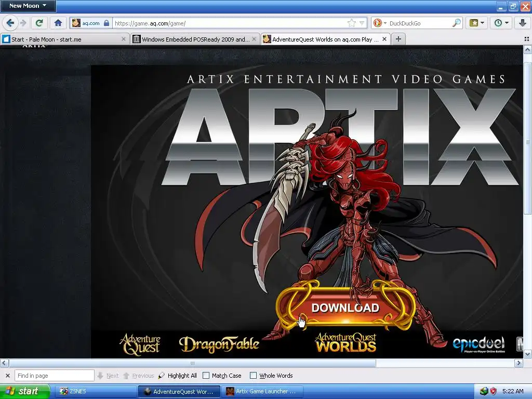Reload the page with the refresh icon
Screen dimensions: 532x399
click(39, 23)
